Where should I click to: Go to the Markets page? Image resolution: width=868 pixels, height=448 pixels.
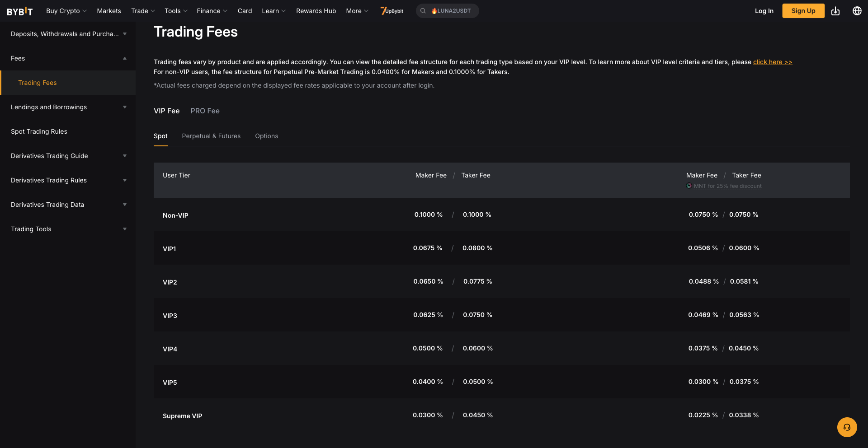[x=109, y=11]
